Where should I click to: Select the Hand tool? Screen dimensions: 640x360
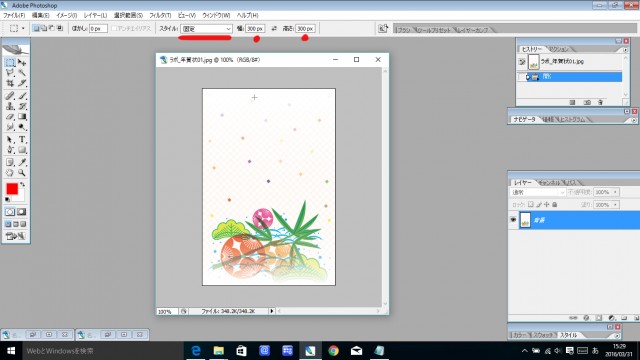10,173
